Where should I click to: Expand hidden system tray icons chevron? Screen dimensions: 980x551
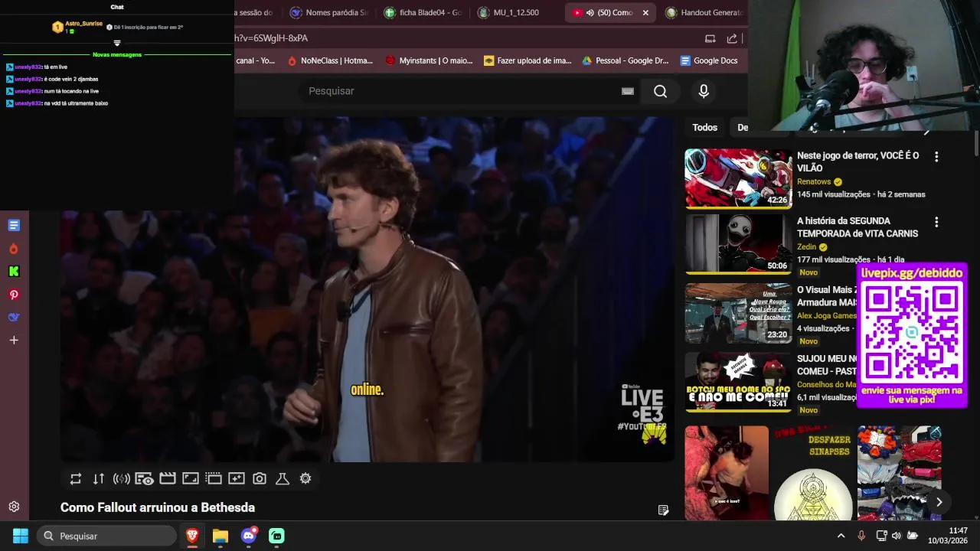841,536
